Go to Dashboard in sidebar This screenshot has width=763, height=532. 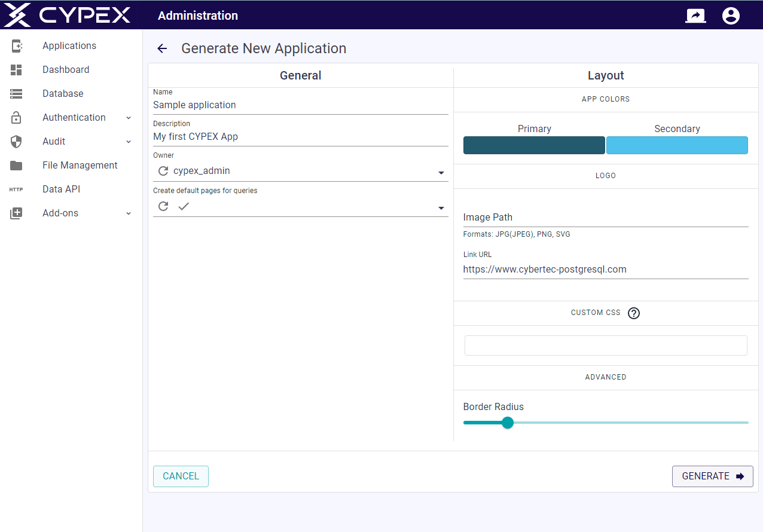[66, 70]
